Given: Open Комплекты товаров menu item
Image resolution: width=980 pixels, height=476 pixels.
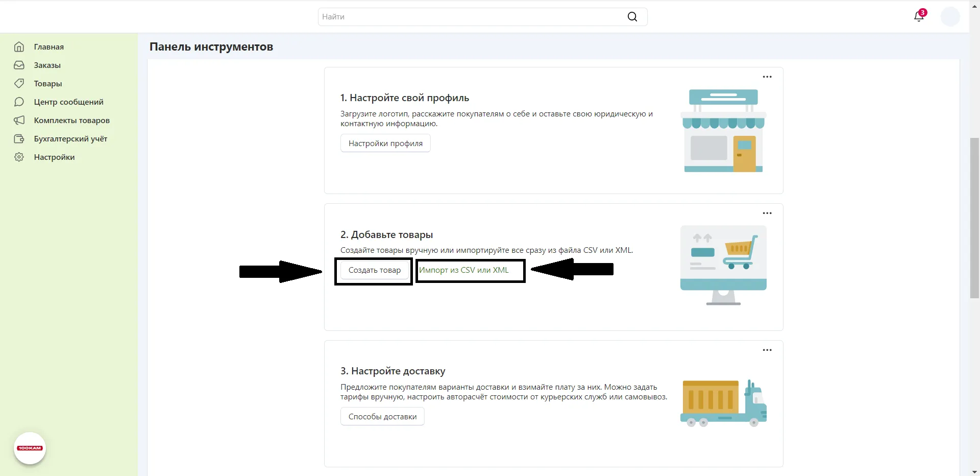Looking at the screenshot, I should 71,121.
